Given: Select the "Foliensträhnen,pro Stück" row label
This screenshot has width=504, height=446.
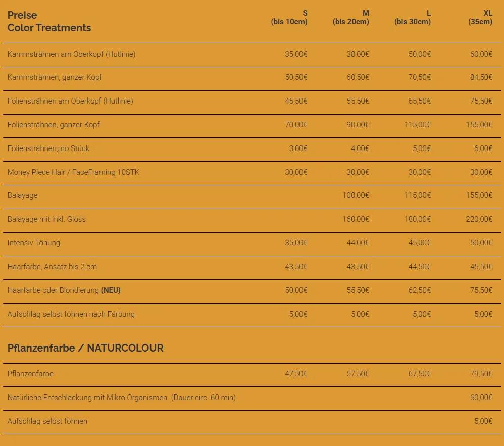Looking at the screenshot, I should [x=48, y=148].
